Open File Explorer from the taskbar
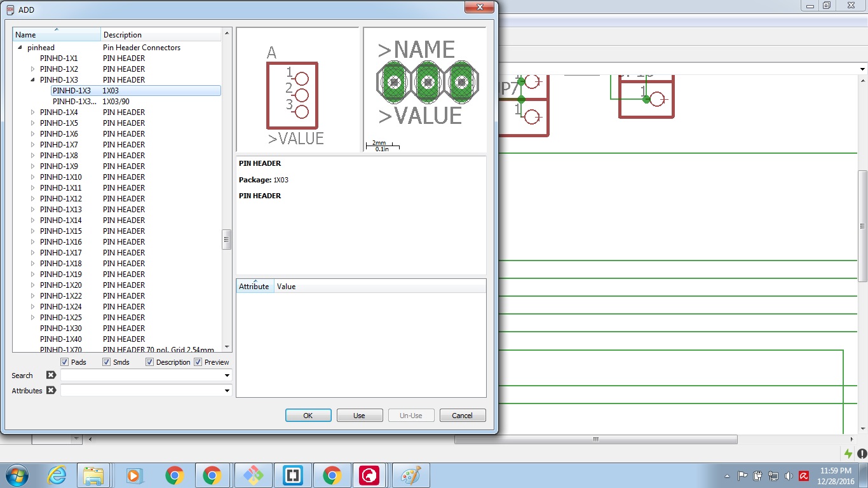The width and height of the screenshot is (868, 488). pyautogui.click(x=93, y=475)
